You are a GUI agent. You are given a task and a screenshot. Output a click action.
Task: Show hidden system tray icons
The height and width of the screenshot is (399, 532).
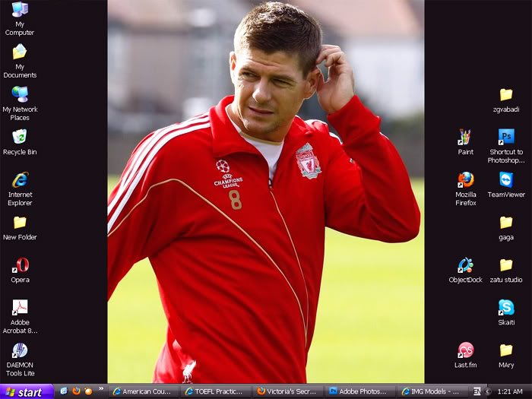[x=488, y=391]
